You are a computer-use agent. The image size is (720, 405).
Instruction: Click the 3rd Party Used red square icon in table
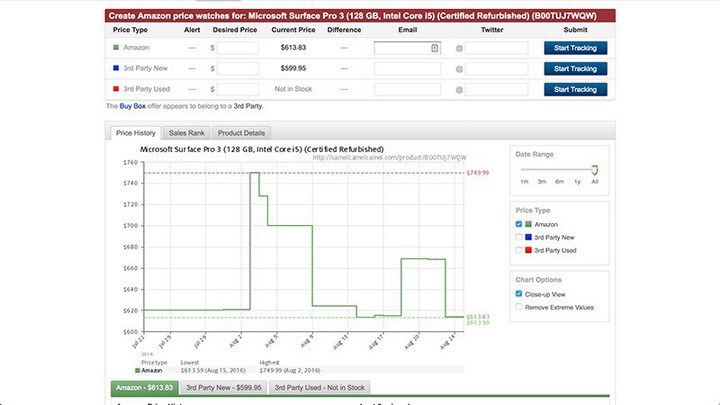(x=116, y=89)
